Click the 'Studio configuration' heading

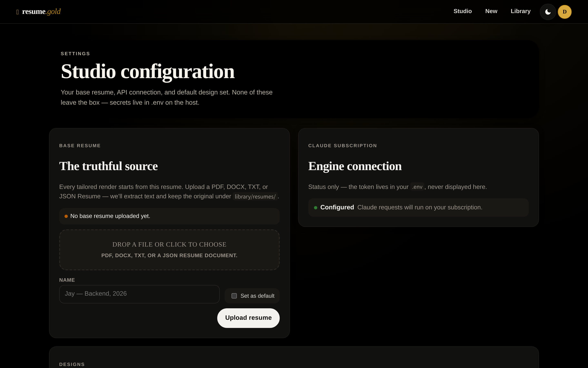coord(148,72)
